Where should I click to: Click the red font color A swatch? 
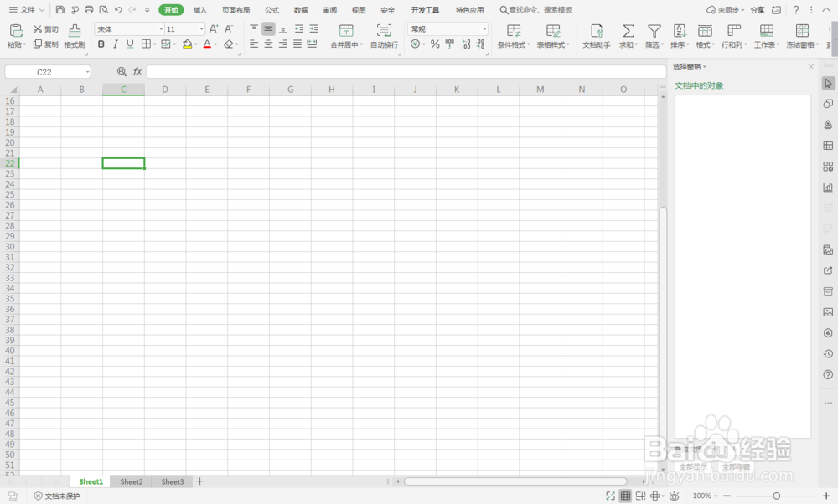tap(207, 44)
